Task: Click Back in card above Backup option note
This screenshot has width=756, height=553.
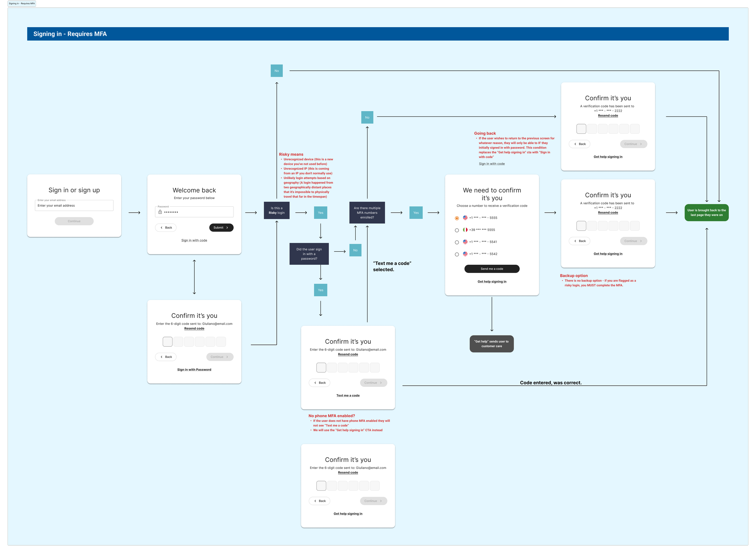Action: click(x=579, y=241)
